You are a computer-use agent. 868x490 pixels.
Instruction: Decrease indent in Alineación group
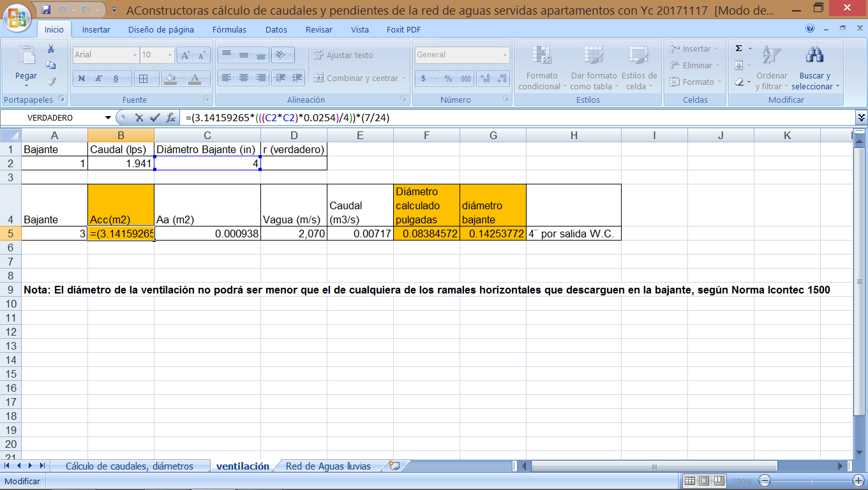[280, 78]
